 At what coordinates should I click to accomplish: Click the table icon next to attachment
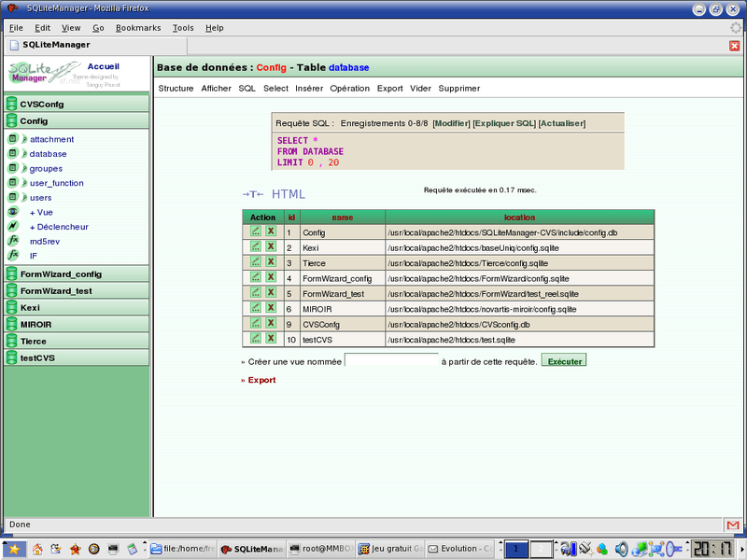[x=13, y=139]
